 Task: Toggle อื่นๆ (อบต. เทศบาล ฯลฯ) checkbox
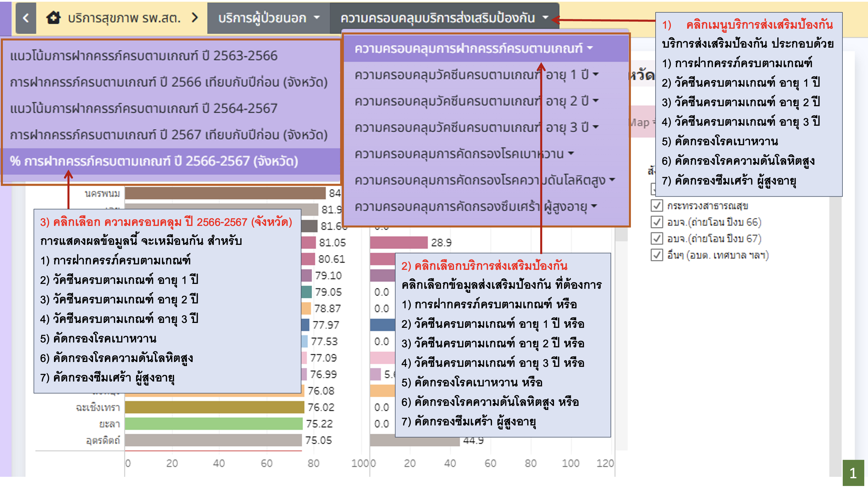pyautogui.click(x=656, y=255)
